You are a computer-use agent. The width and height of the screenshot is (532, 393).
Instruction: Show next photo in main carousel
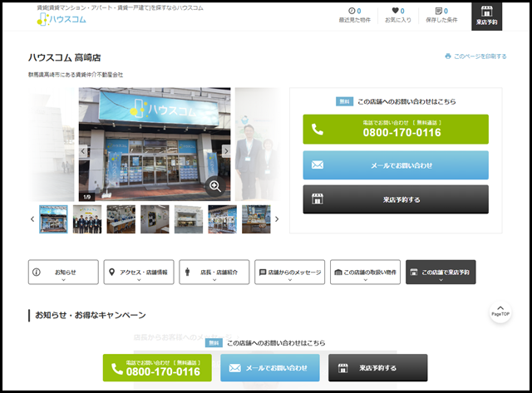pos(226,151)
